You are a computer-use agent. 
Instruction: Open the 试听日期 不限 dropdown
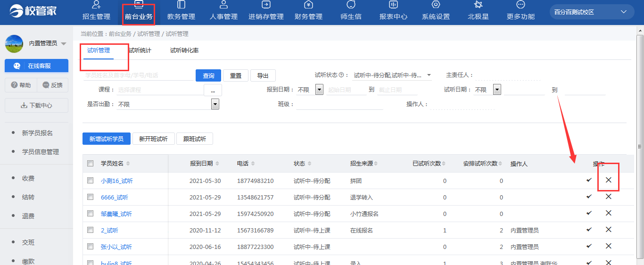click(497, 90)
